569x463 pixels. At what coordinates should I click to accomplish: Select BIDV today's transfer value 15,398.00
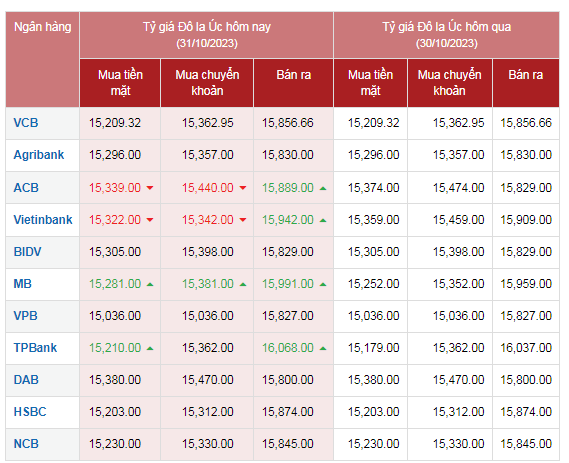[x=208, y=251]
